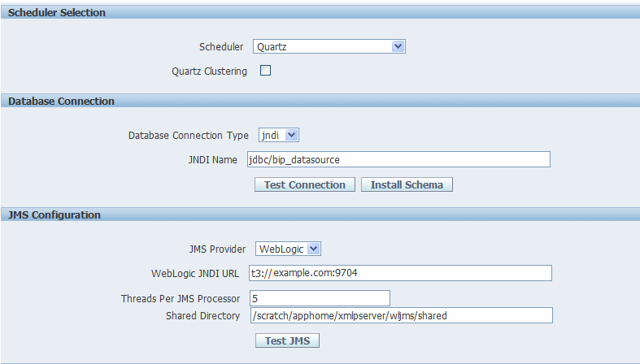Click into the WebLogic JNDI URL field
This screenshot has width=640, height=364.
(400, 273)
